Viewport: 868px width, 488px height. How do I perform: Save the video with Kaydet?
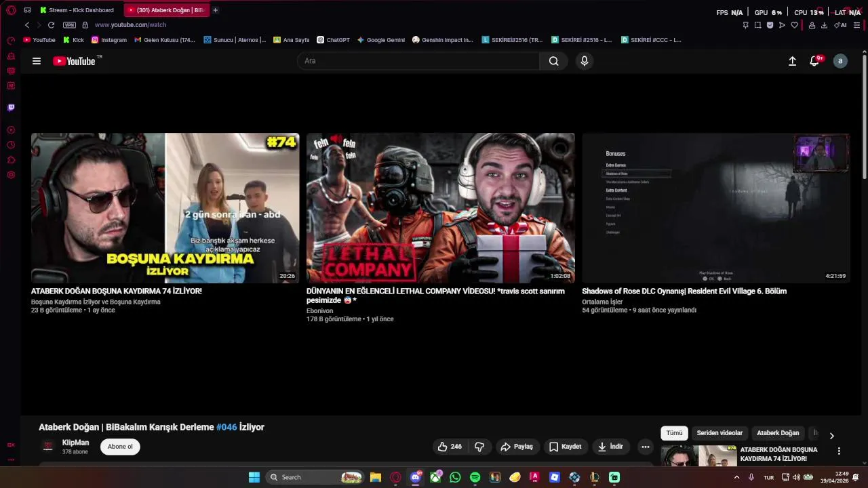tap(565, 447)
